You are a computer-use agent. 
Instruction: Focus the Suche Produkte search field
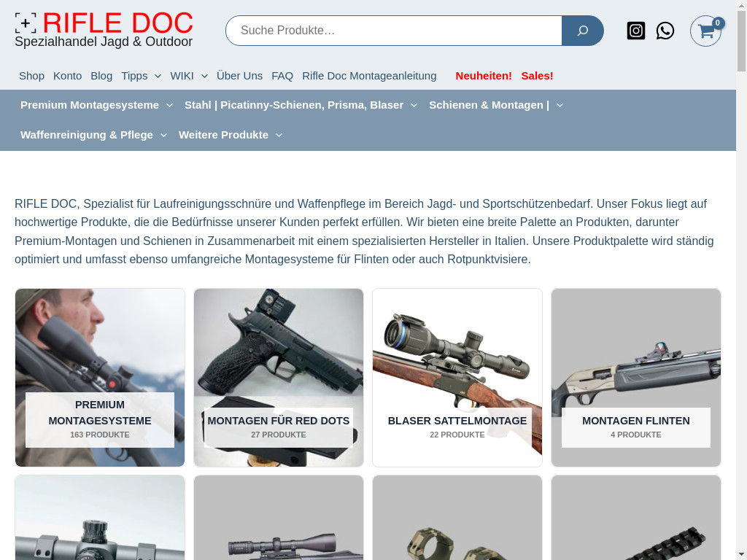(x=394, y=31)
